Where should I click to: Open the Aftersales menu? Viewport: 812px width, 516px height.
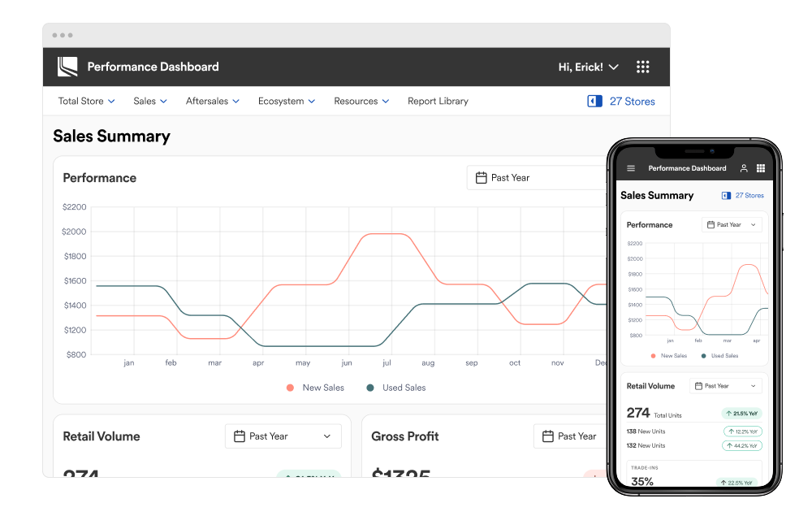pyautogui.click(x=212, y=102)
